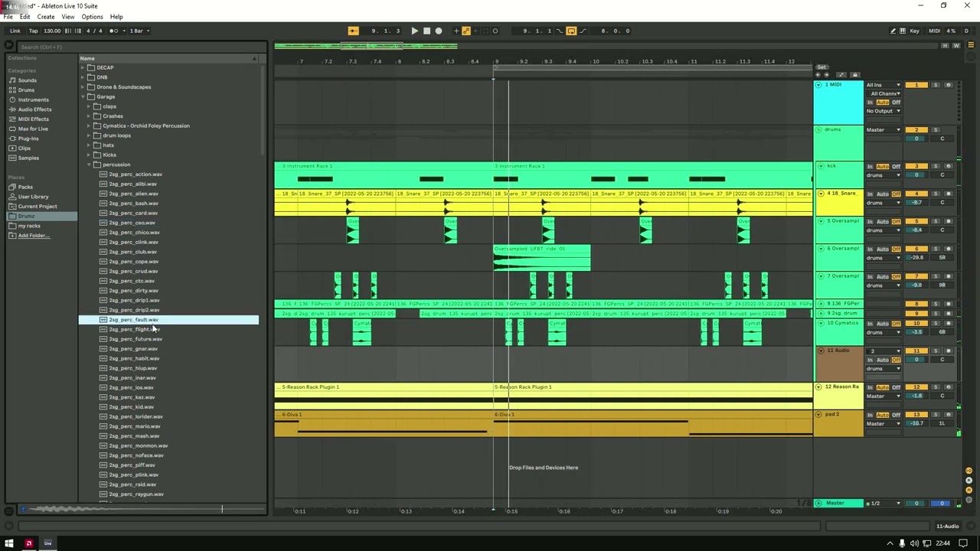Screen dimensions: 980x551
Task: Click the Punch-Out switch
Action: pos(583,31)
